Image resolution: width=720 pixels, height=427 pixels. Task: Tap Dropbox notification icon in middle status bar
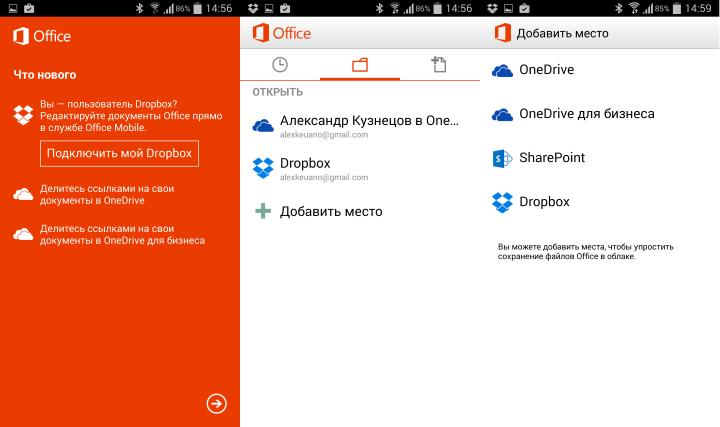click(253, 8)
